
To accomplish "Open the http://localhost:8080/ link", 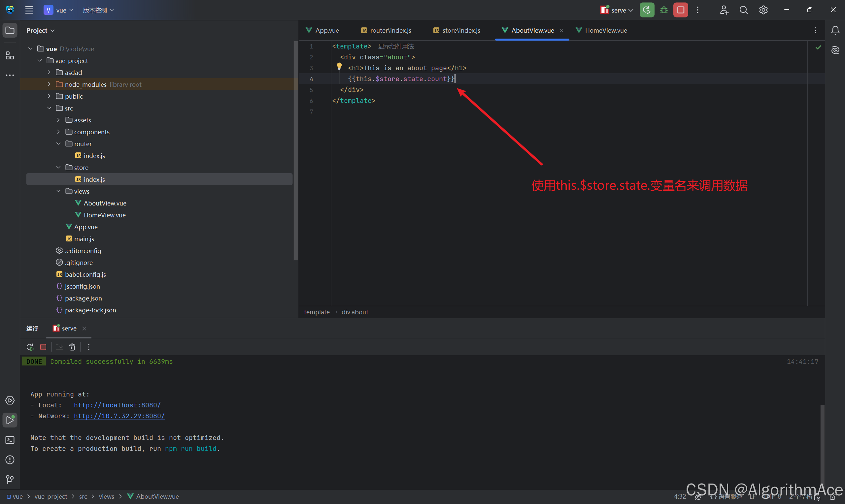I will coord(117,405).
